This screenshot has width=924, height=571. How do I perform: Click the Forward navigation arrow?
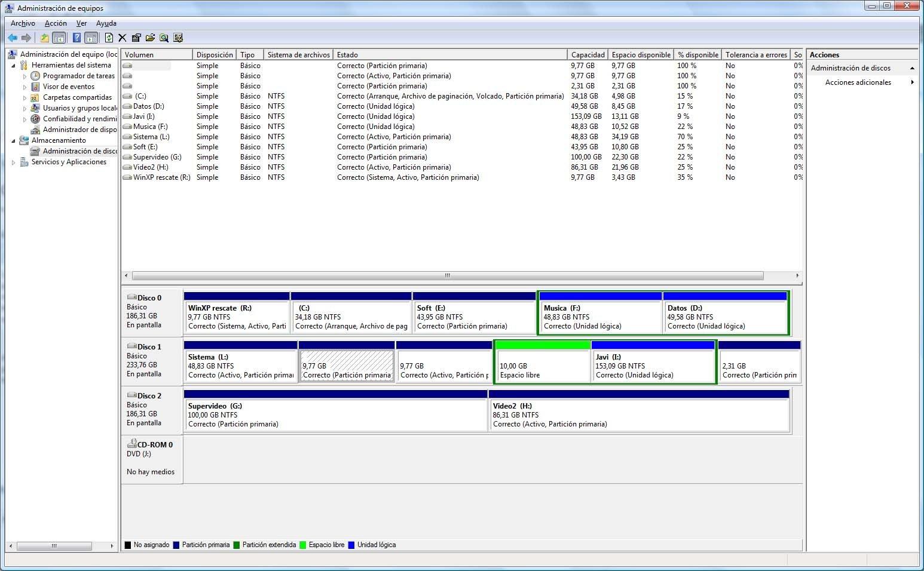tap(26, 37)
